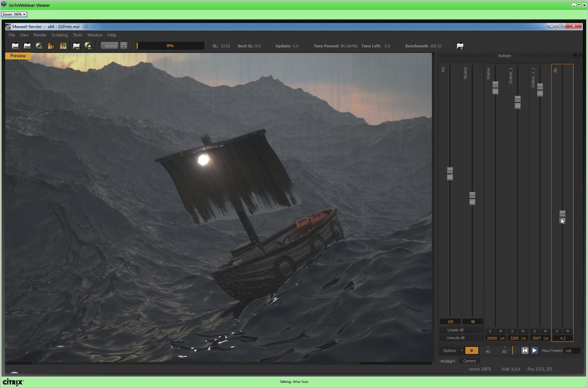Viewport: 588px width, 388px height.
Task: Click the Emitter_1_1 value field 5097 Lm
Action: [x=540, y=338]
